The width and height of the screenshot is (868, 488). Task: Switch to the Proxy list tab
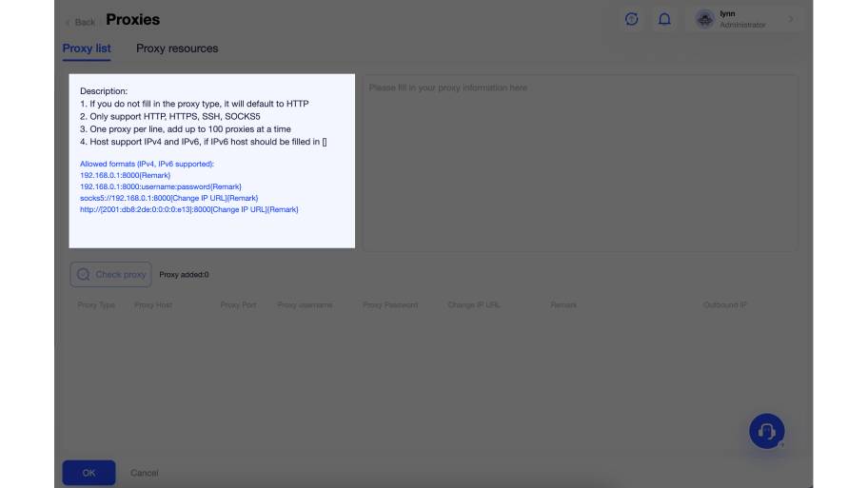87,49
